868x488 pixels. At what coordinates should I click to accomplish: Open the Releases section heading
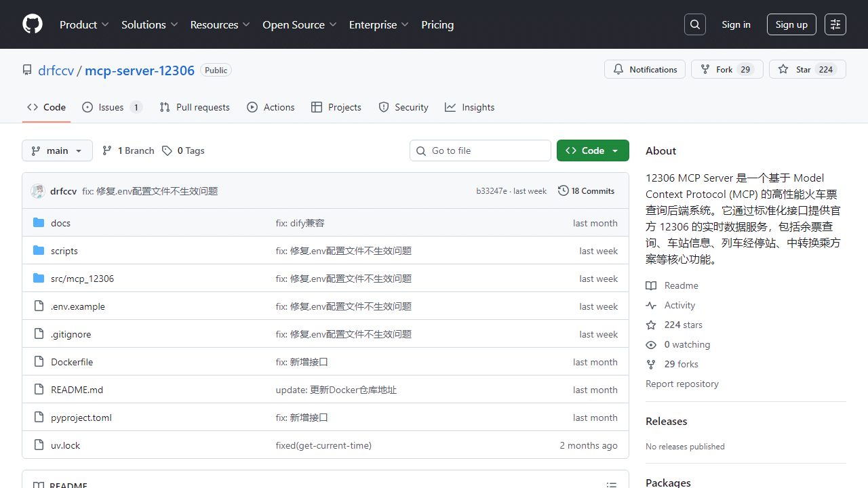pos(667,421)
